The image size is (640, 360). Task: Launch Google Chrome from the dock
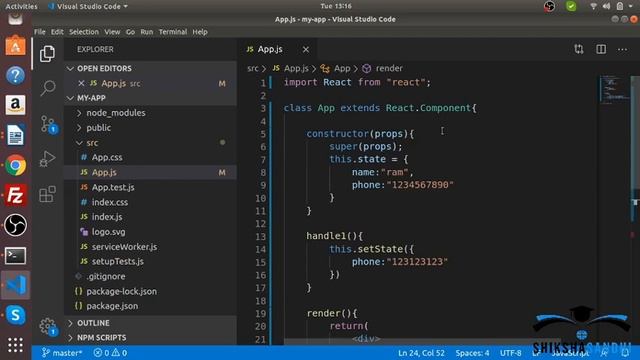tap(15, 165)
